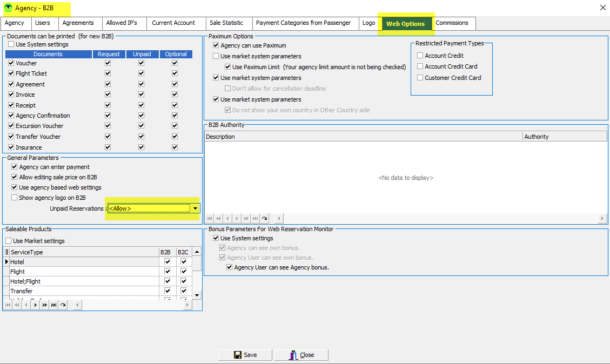Click next record arrow in Saleable Products navigator

coord(35,305)
